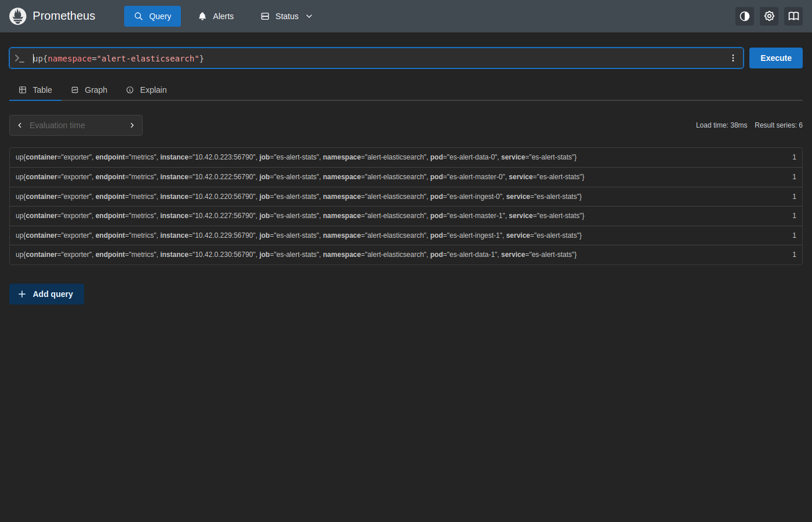Select the es-alert-master-0 result row
Screen dimensions: 812x522
(406, 177)
